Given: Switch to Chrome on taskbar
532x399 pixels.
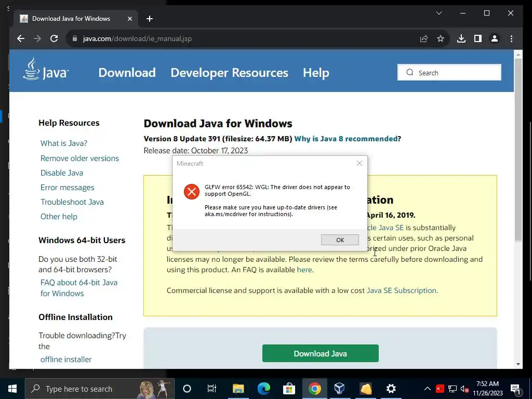Looking at the screenshot, I should pyautogui.click(x=314, y=389).
